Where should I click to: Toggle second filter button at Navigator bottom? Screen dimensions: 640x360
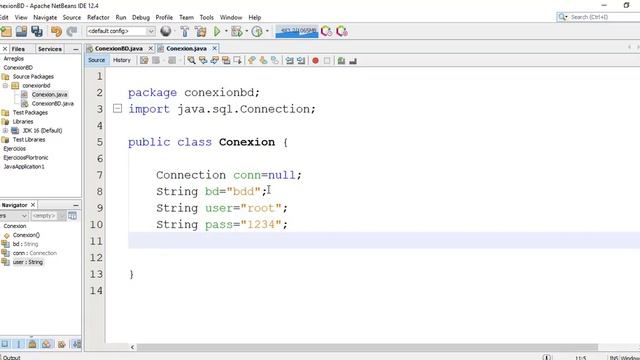18,344
